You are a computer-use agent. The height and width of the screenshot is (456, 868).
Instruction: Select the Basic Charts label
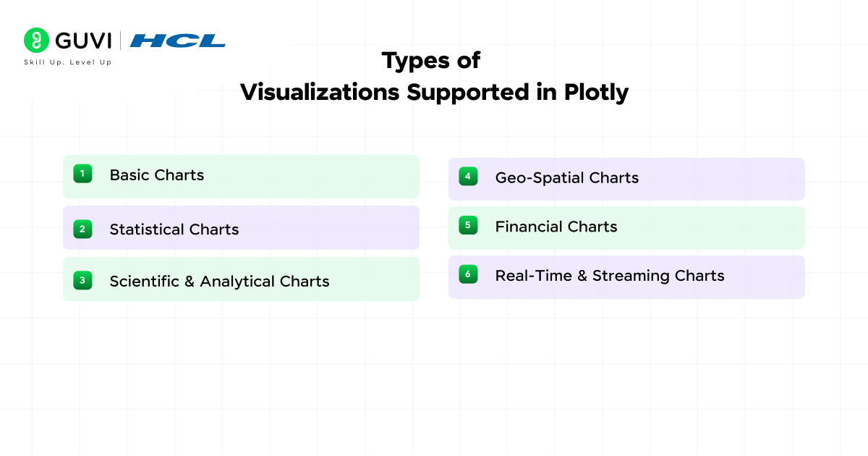(x=157, y=175)
